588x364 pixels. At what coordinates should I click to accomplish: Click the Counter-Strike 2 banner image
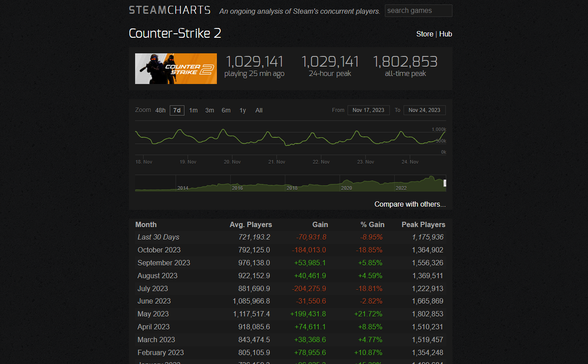pos(176,68)
